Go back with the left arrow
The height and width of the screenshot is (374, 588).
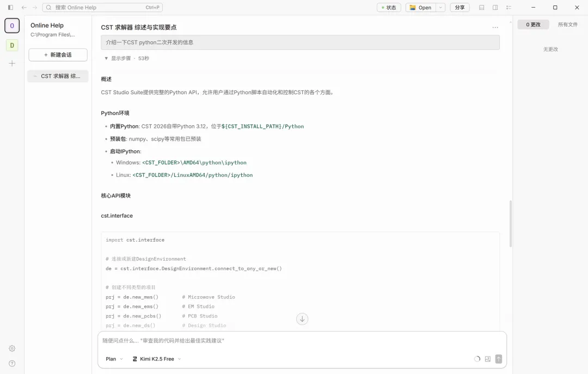point(24,8)
